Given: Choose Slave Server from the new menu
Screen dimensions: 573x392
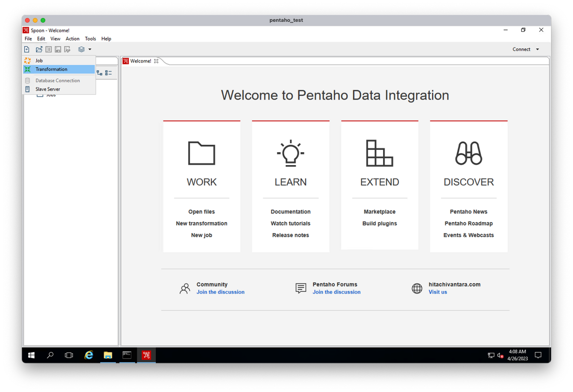Looking at the screenshot, I should coord(59,89).
